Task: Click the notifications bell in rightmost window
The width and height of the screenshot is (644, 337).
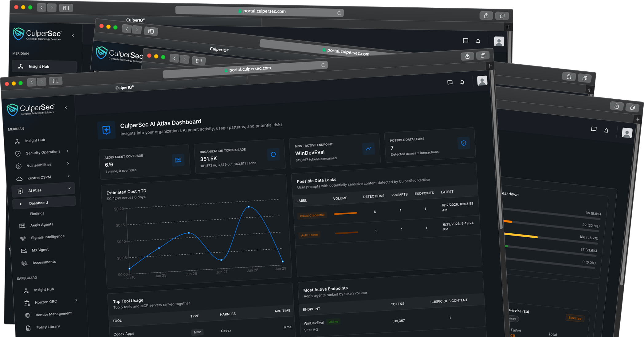Action: click(x=606, y=131)
